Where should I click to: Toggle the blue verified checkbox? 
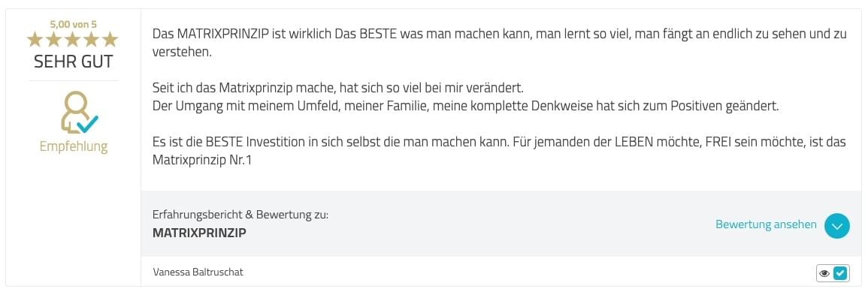(x=840, y=273)
